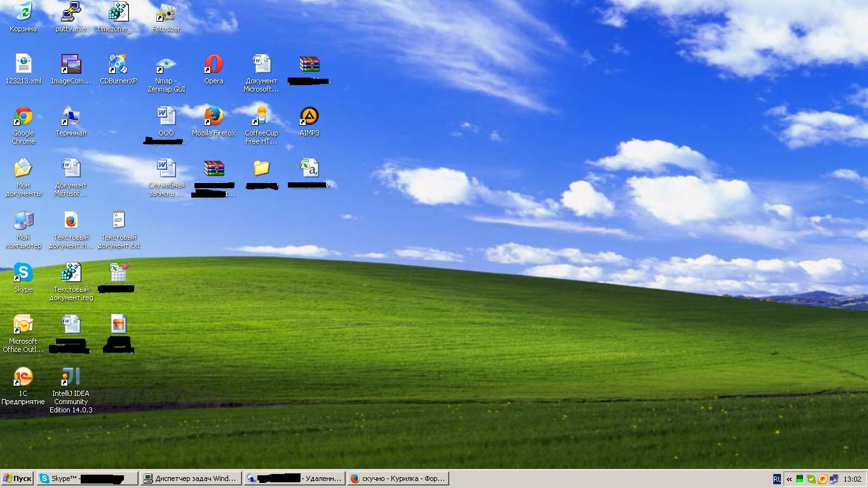This screenshot has height=488, width=868.
Task: Switch to the Skype taskbar window
Action: [87, 478]
